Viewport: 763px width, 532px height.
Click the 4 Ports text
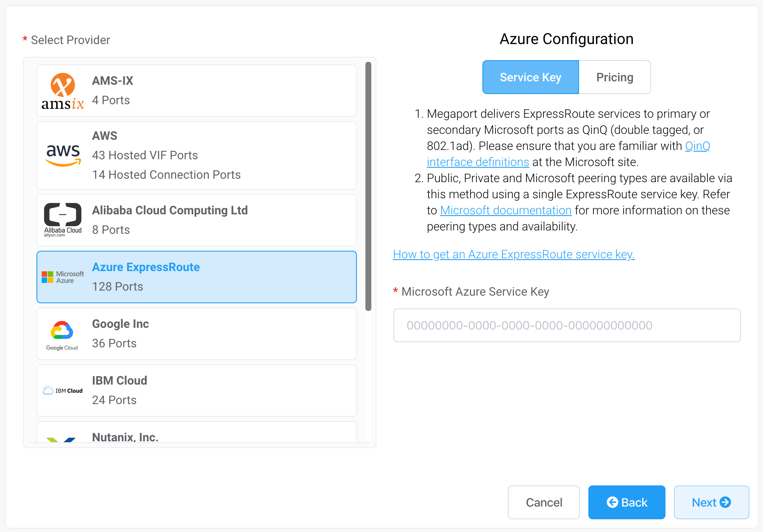point(111,100)
